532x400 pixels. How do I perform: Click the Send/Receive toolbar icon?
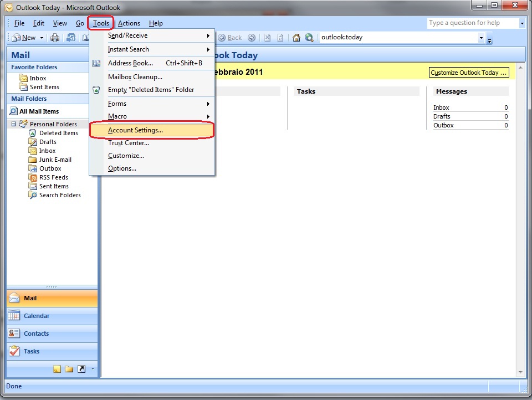[x=71, y=38]
